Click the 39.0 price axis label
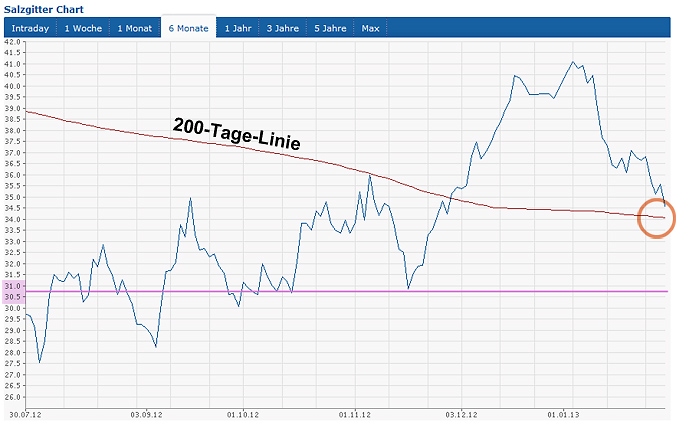 [13, 108]
